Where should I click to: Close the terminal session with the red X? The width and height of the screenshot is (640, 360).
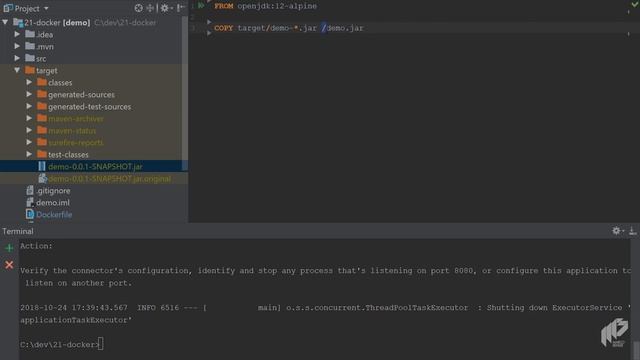[x=9, y=265]
